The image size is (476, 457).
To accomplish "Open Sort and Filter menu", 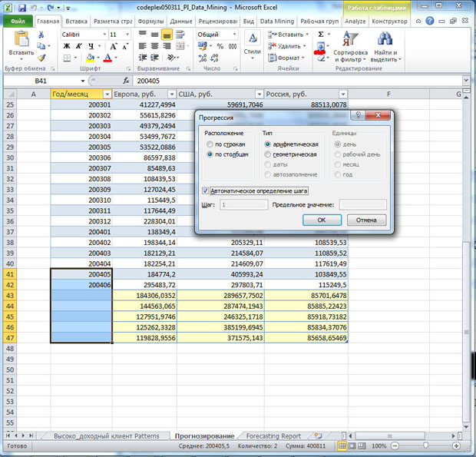I will click(x=350, y=46).
